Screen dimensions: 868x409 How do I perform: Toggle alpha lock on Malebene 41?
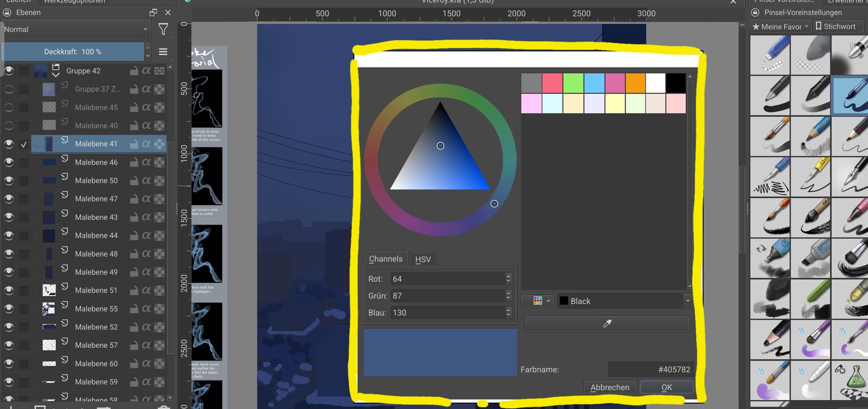point(159,144)
